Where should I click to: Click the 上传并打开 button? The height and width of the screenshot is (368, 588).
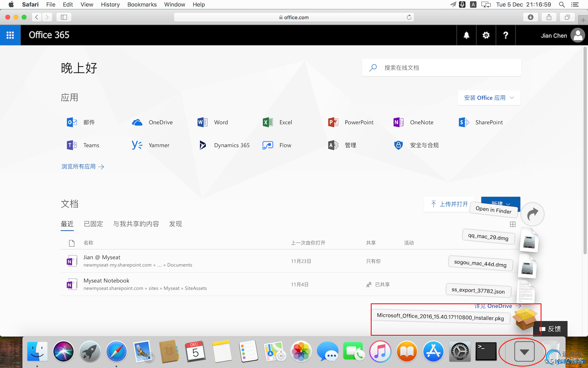(x=449, y=204)
